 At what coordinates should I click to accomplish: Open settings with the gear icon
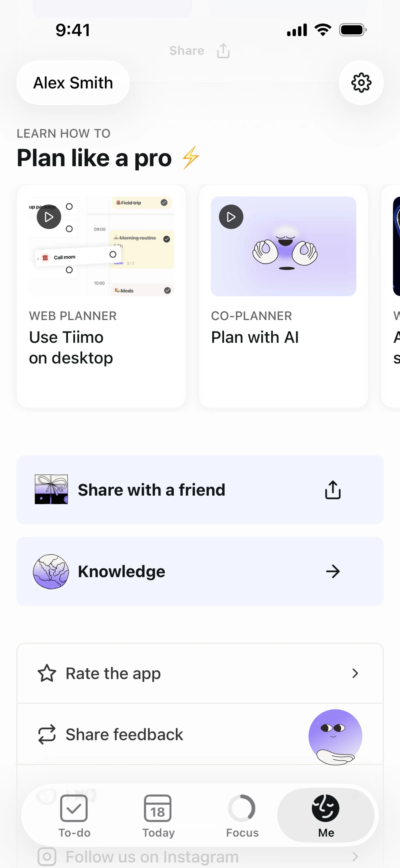361,83
